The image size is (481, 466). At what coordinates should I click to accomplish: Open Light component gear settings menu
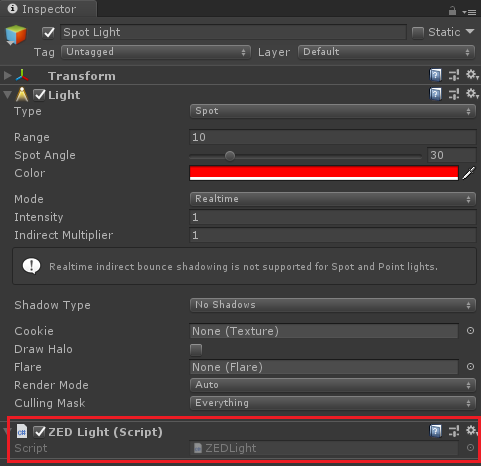point(472,94)
